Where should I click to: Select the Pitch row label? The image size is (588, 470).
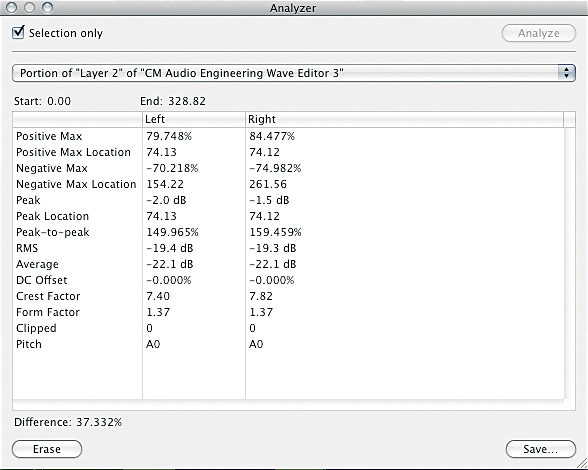coord(29,344)
